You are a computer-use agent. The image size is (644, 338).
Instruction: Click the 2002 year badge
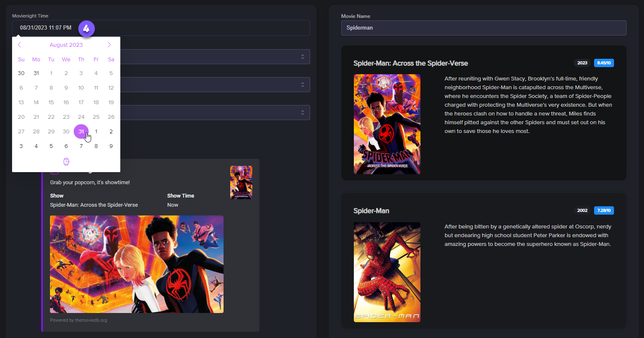click(x=582, y=210)
